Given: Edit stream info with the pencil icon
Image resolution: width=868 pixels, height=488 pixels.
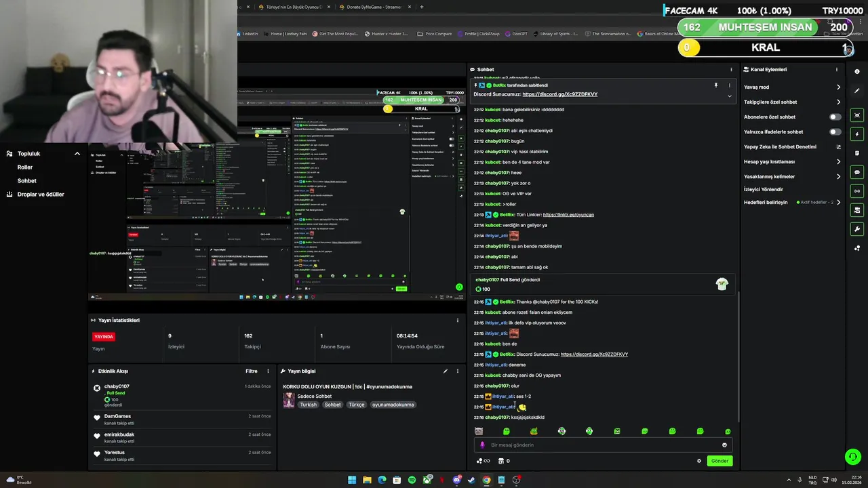Looking at the screenshot, I should click(446, 371).
